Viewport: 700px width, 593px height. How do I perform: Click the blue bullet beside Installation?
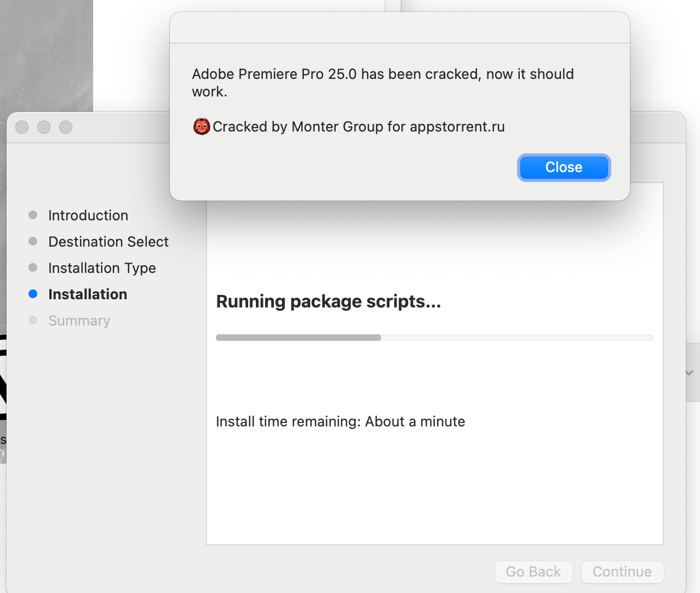33,294
